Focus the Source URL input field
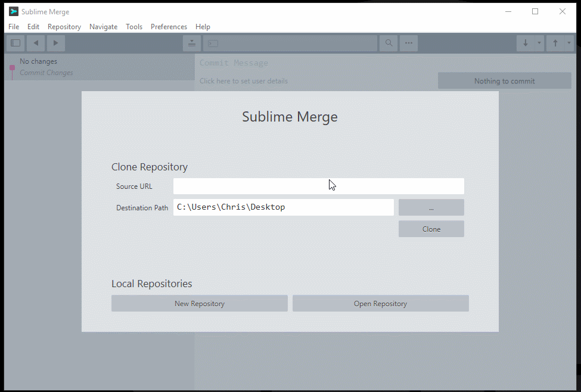This screenshot has height=392, width=581. click(319, 186)
